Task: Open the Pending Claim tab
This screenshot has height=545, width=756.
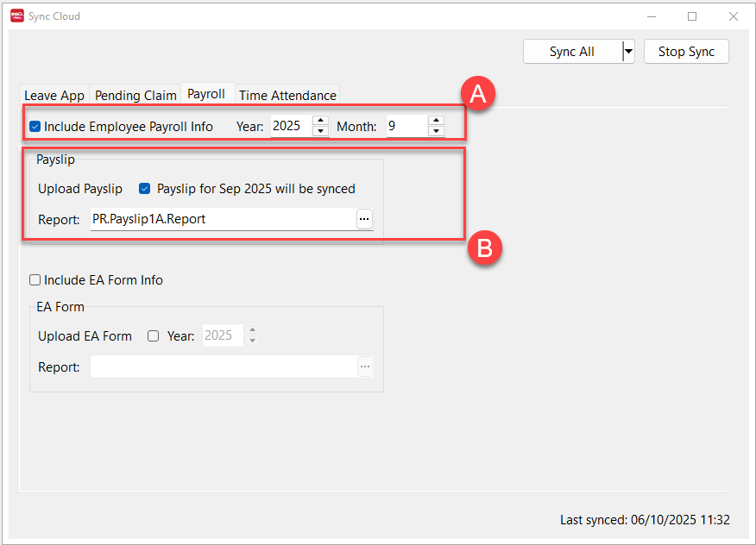Action: [x=135, y=96]
